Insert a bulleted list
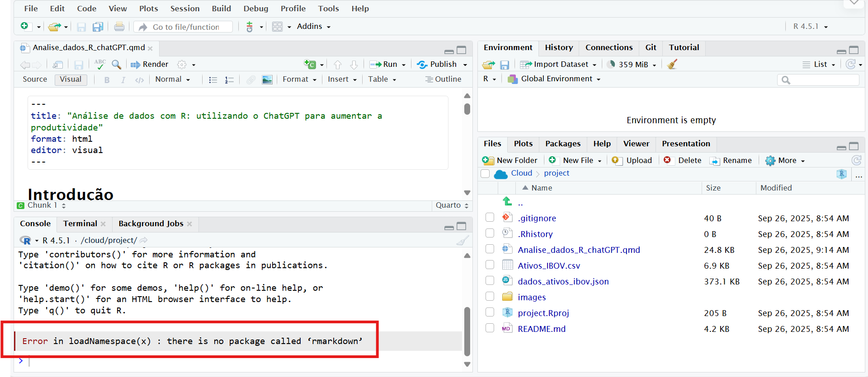Screen dimensions: 868x377 coord(213,80)
